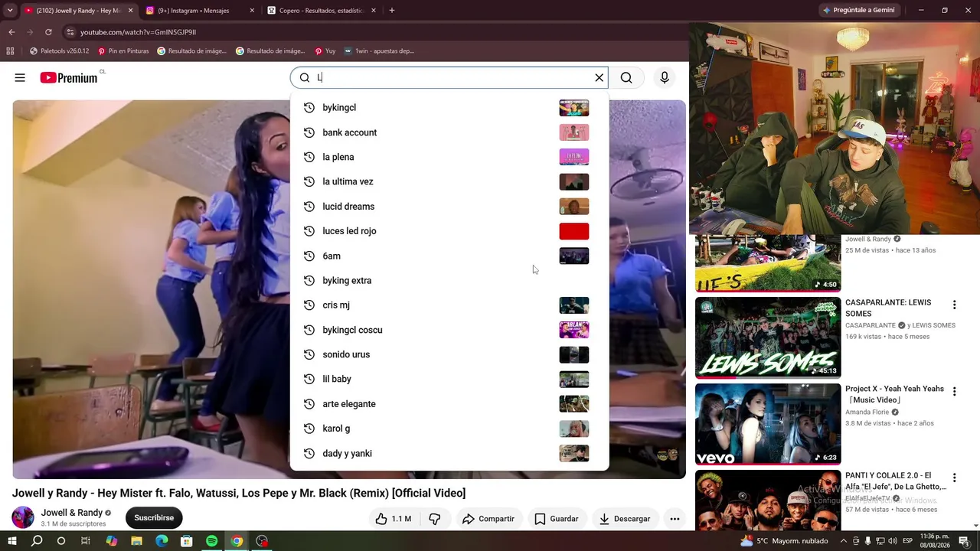Show hidden system tray icons chevron
Screen dimensions: 980x551
coord(843,541)
